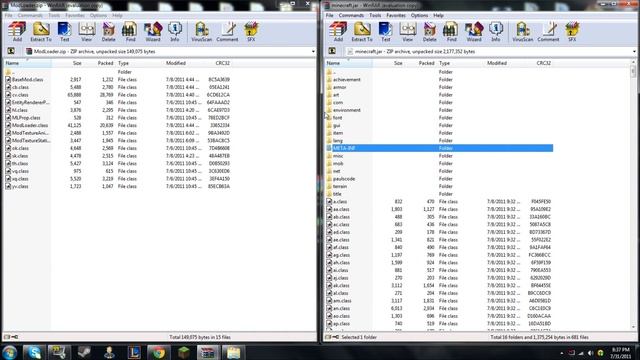The width and height of the screenshot is (640, 360).
Task: Go up one level in ModLoader.zip window
Action: [11, 51]
